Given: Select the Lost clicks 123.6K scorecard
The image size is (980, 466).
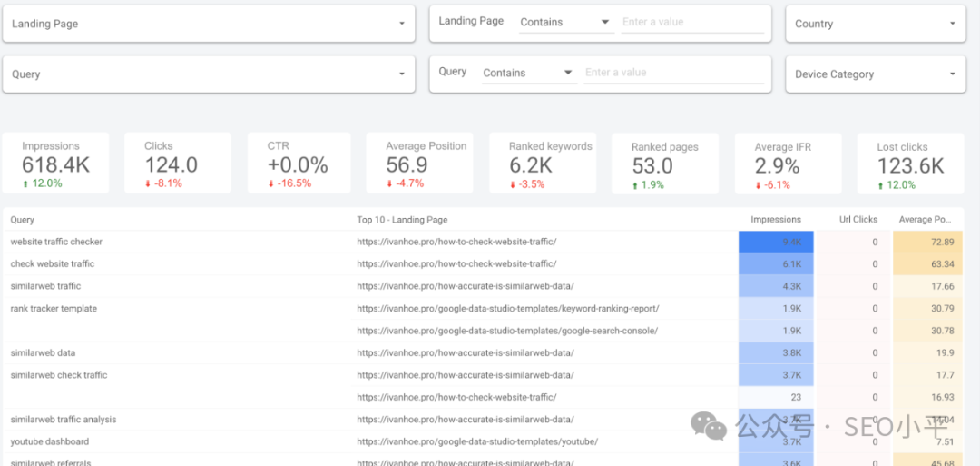Looking at the screenshot, I should pos(910,164).
